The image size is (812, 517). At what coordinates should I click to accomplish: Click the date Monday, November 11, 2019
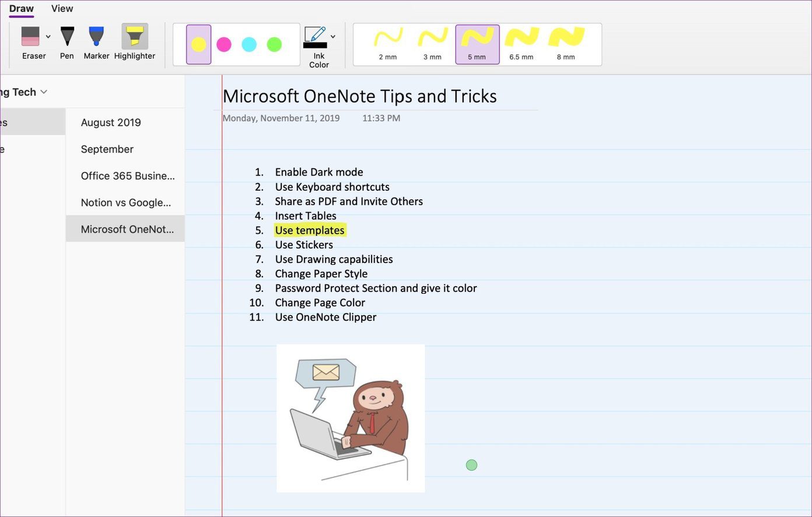[x=281, y=118]
